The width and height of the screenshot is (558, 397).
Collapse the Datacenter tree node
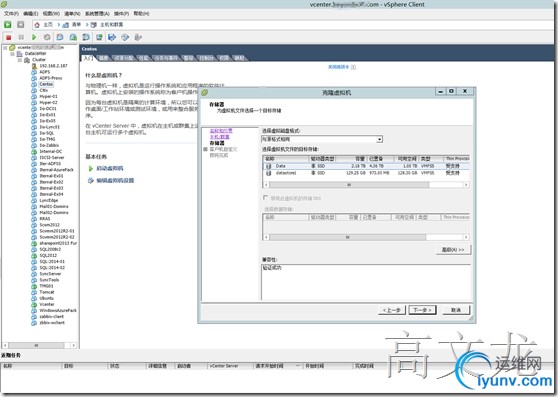click(x=12, y=54)
